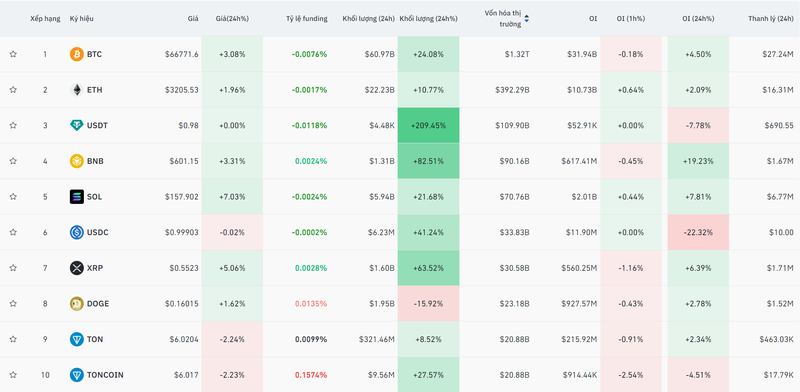
Task: Click the USDC -22.32% OI cell
Action: tap(698, 232)
